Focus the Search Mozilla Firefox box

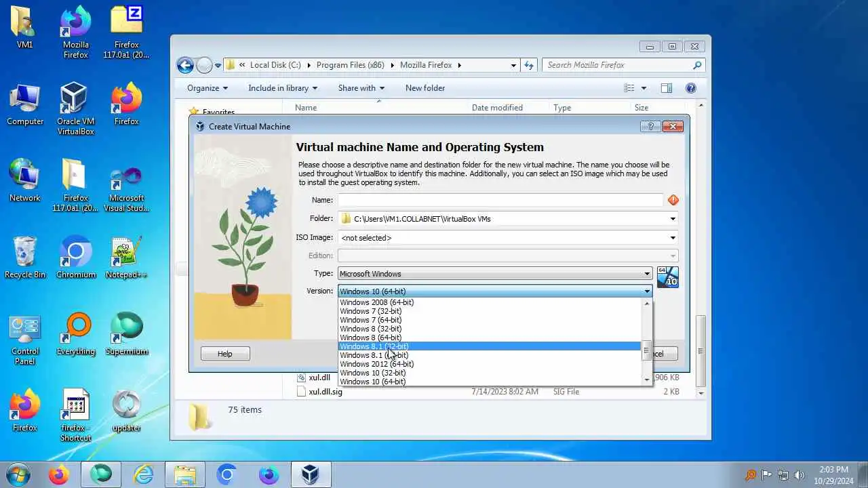point(623,65)
